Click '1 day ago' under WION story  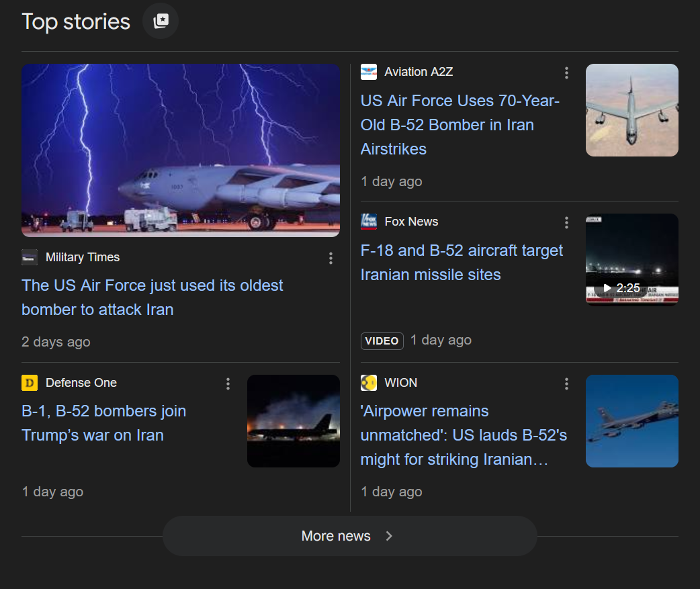(392, 492)
